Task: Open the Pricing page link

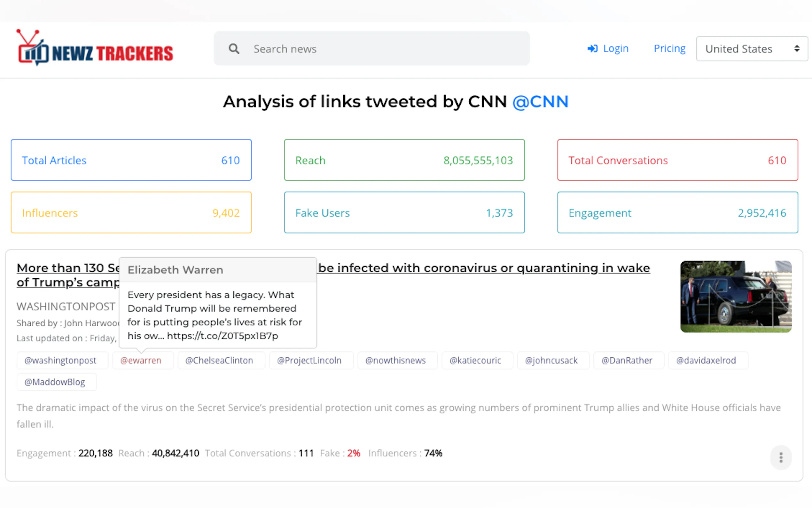Action: (669, 49)
